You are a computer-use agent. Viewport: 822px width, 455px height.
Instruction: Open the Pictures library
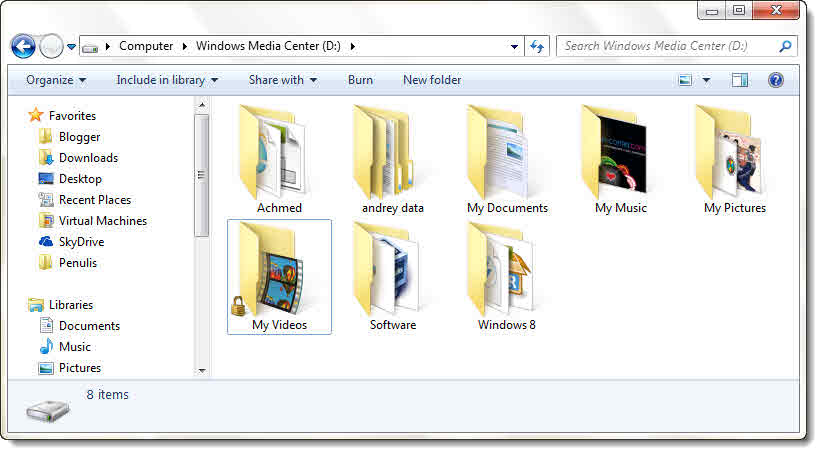[x=80, y=367]
